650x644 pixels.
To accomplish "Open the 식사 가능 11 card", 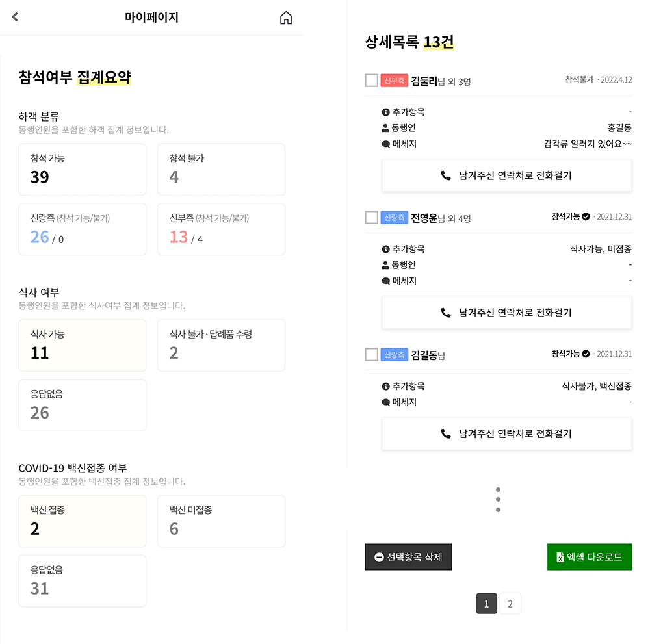I will [83, 345].
